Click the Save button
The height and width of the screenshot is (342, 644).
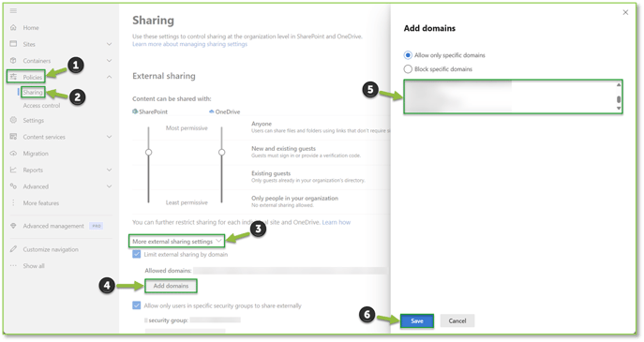click(417, 320)
